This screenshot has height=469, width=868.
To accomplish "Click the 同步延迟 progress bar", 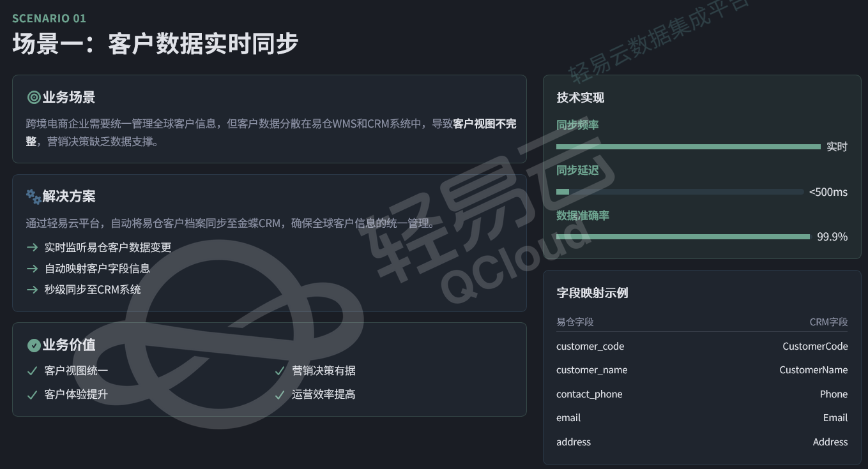I will pos(680,191).
